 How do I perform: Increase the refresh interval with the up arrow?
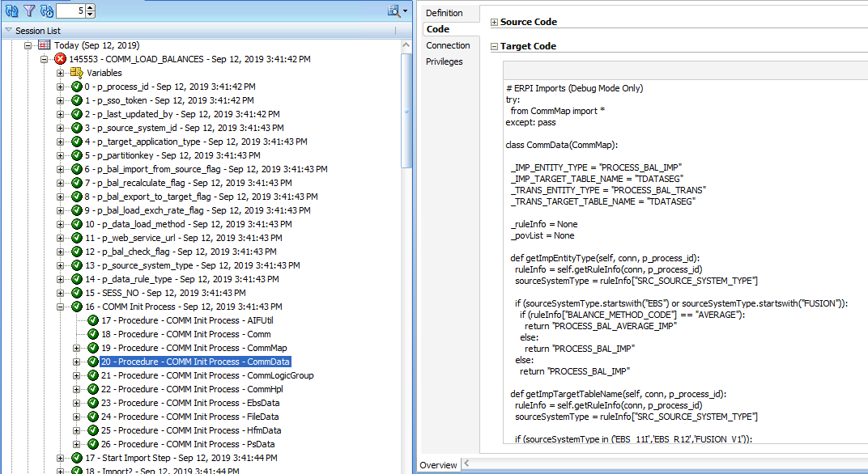point(91,7)
